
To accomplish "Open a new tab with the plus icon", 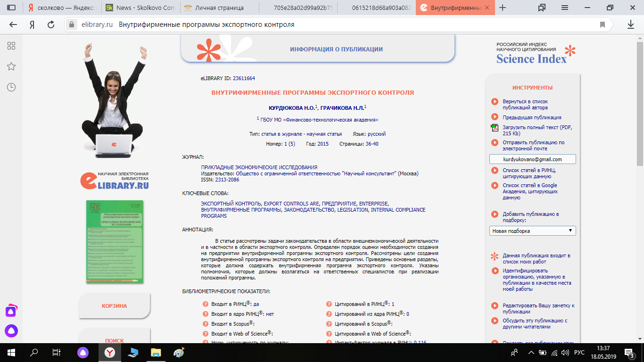I will click(x=503, y=8).
